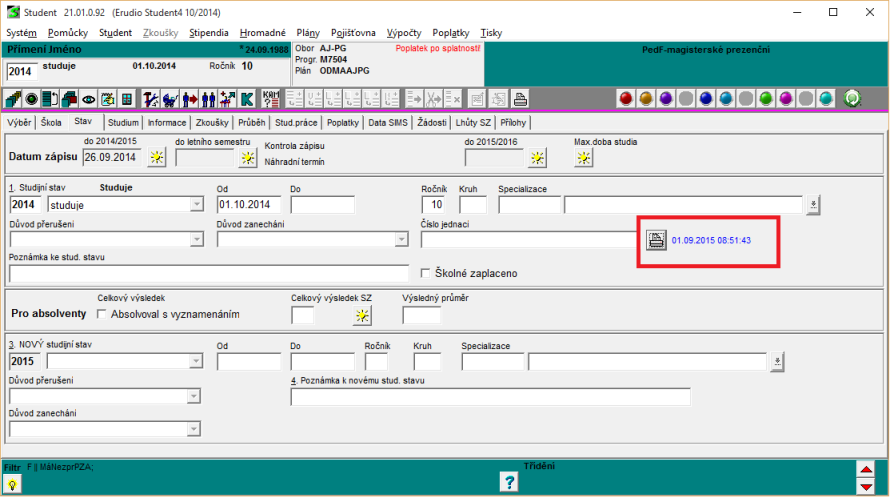Viewport: 890px width, 498px height.
Task: Expand the studuje study status dropdown
Action: (196, 205)
